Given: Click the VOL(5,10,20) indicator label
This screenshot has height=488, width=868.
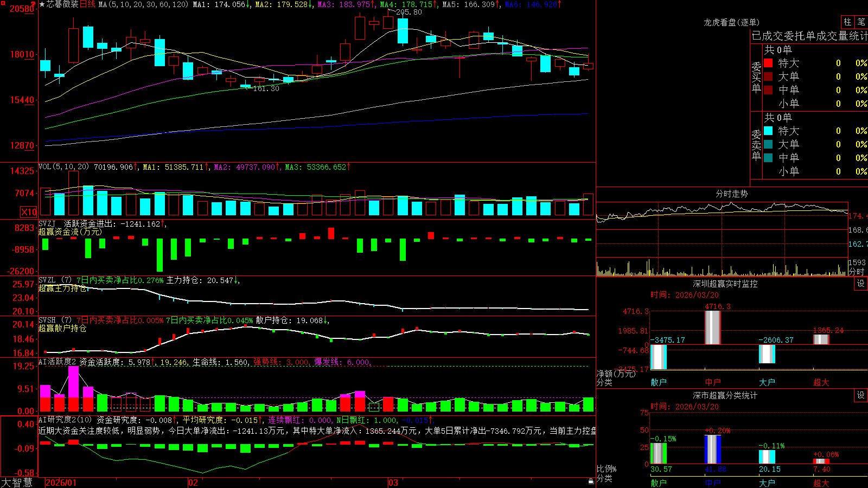Looking at the screenshot, I should (63, 167).
